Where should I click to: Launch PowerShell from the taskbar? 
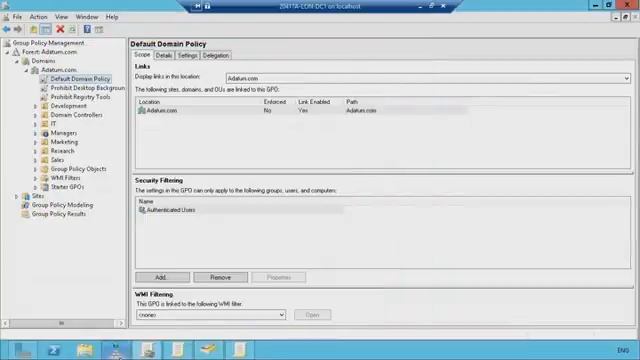tap(54, 350)
